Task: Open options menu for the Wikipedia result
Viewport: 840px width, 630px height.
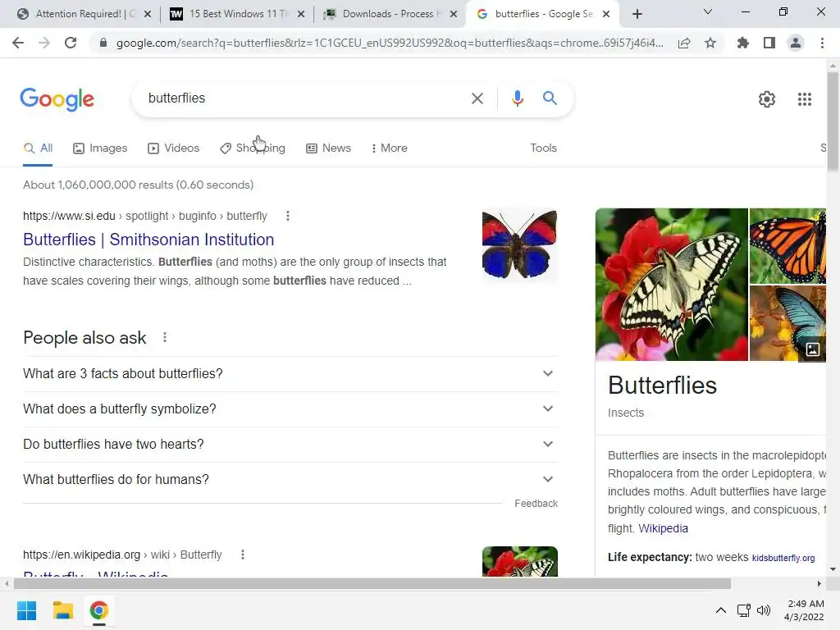Action: click(x=243, y=555)
